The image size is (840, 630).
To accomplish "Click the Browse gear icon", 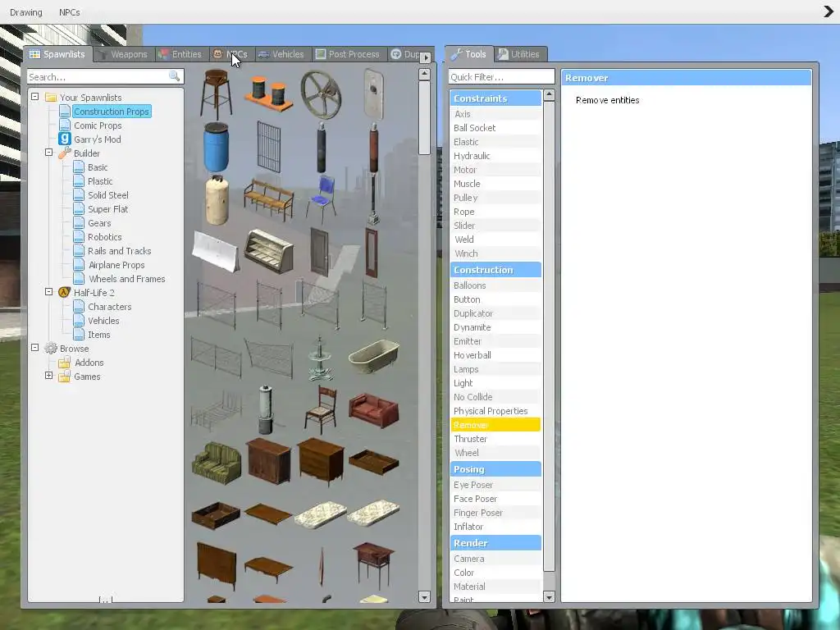I will [50, 348].
